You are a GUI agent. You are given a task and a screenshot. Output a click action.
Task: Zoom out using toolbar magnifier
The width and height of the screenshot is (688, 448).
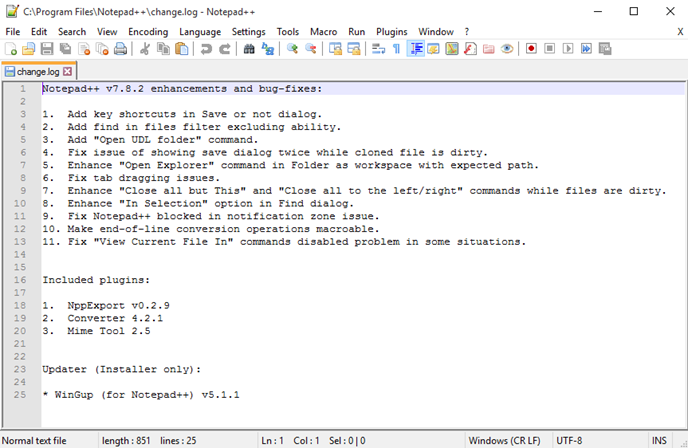[311, 49]
